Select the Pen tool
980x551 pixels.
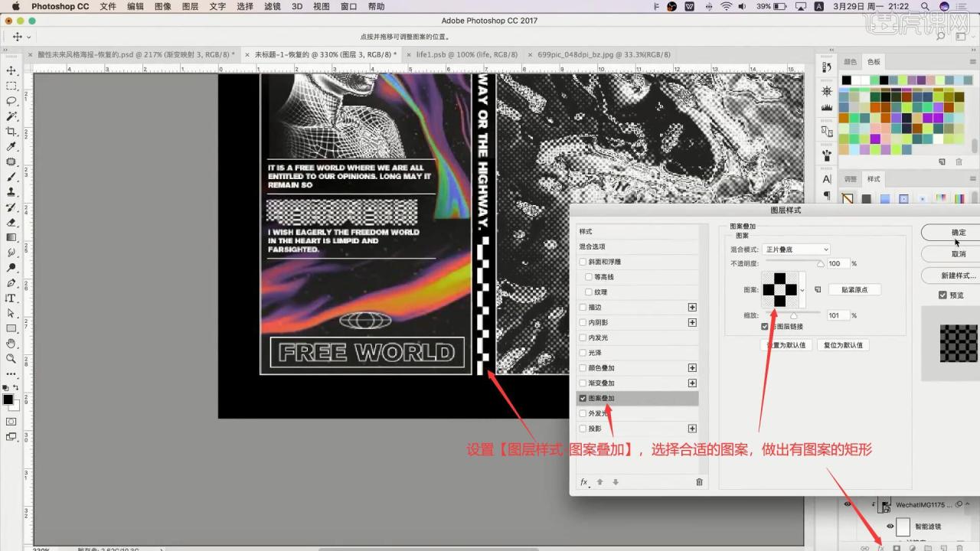[11, 283]
